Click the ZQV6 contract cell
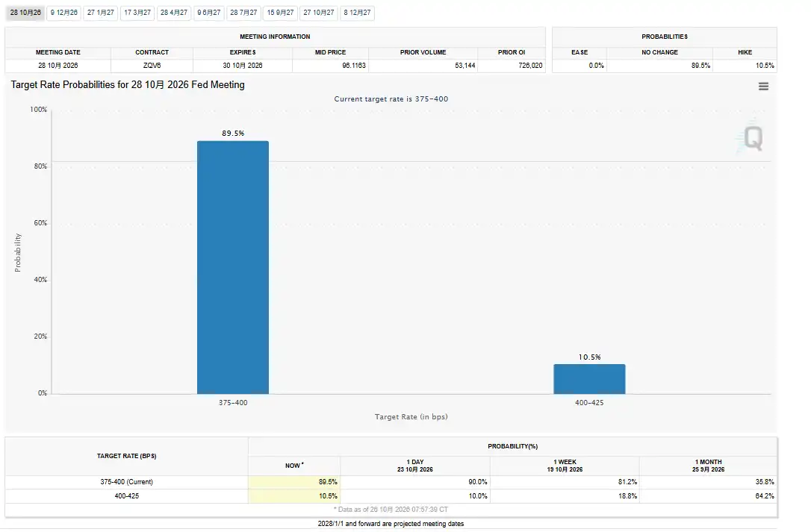The image size is (811, 532). [152, 66]
